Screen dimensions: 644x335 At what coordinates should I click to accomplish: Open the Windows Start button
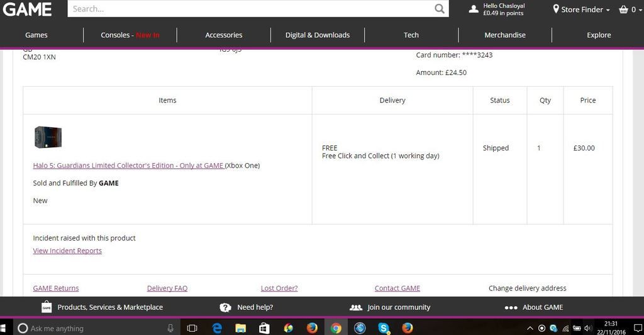[3, 328]
